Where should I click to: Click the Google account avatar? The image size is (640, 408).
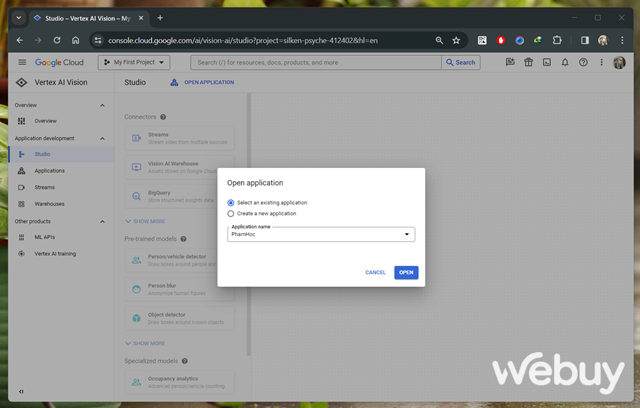(x=619, y=62)
